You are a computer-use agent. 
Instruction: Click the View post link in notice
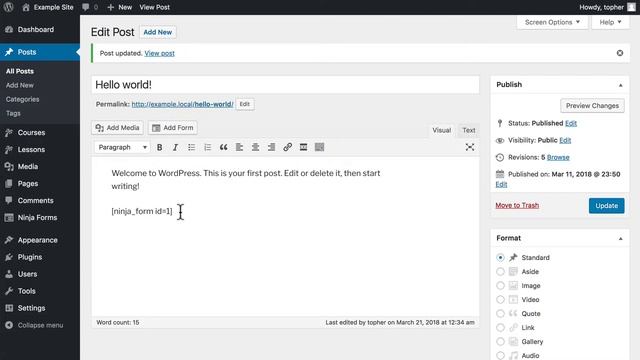pyautogui.click(x=160, y=53)
